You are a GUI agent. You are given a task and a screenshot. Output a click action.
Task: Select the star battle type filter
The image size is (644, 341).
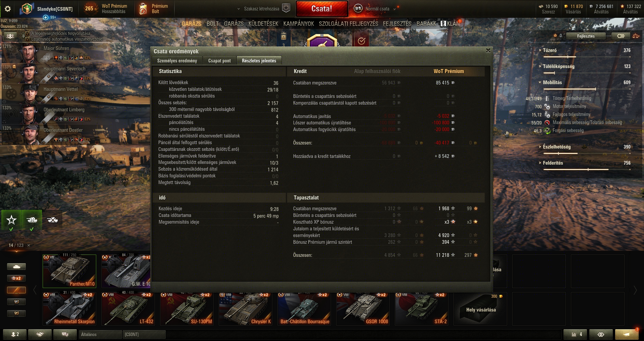[11, 220]
